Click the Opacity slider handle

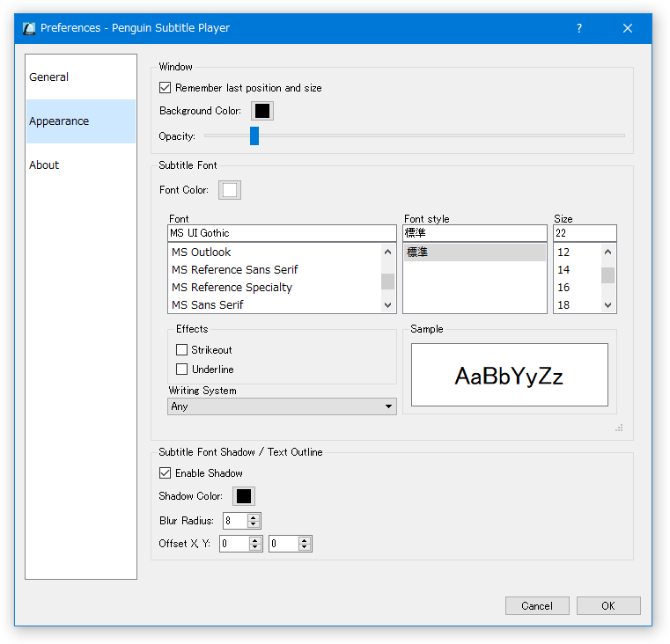(254, 135)
